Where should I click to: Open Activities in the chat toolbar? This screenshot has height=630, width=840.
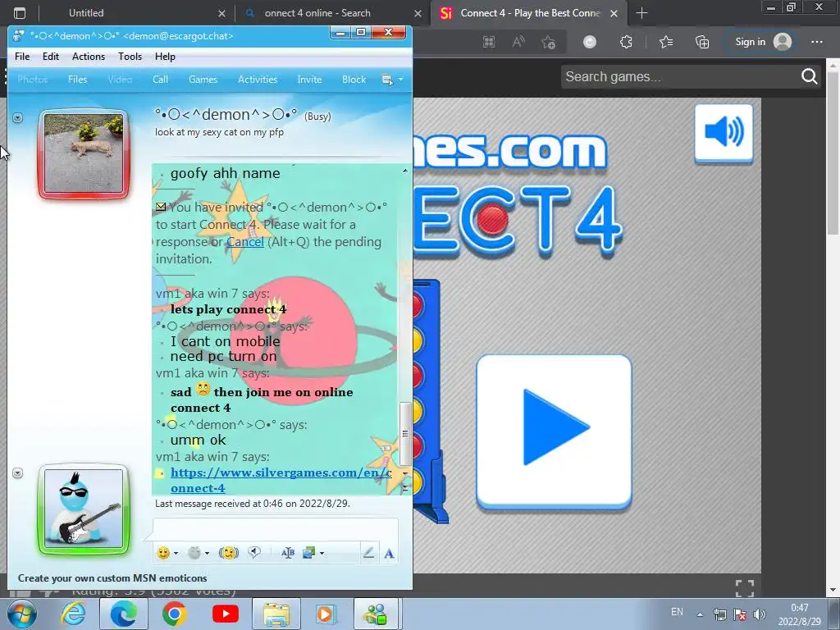tap(258, 80)
